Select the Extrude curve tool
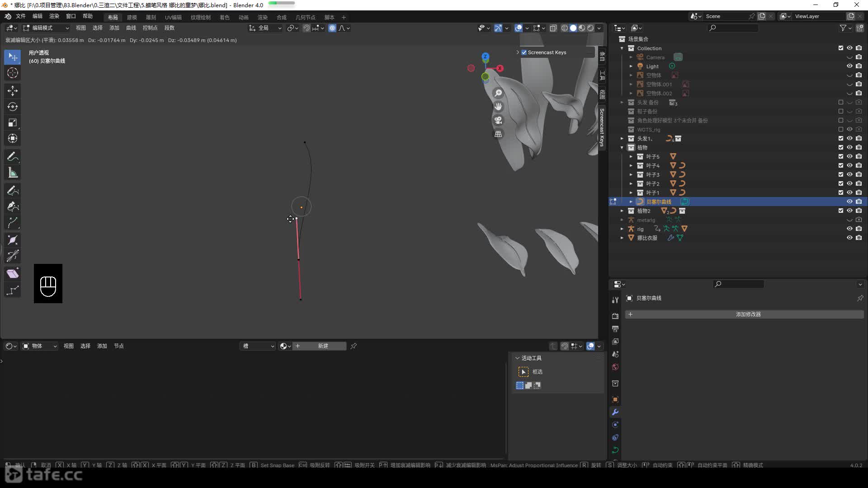The image size is (868, 488). [x=13, y=222]
